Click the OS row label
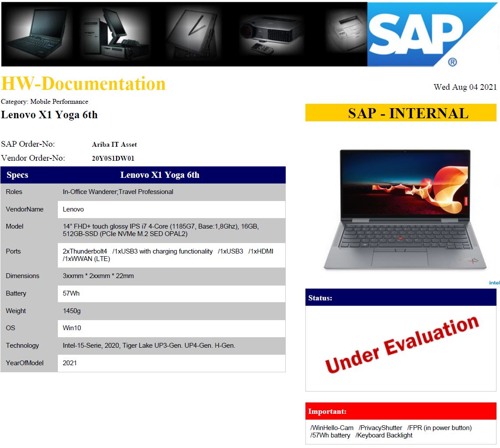The width and height of the screenshot is (500, 448). [x=11, y=328]
